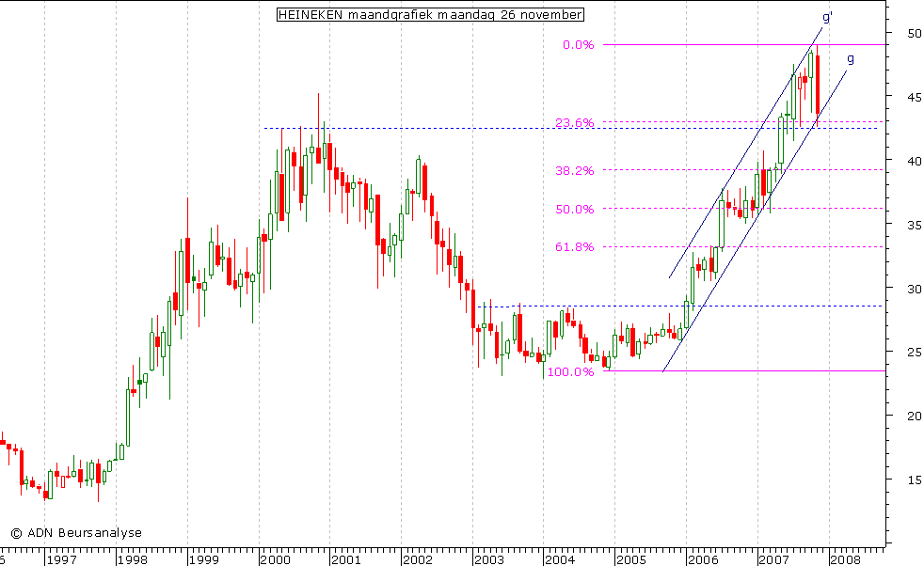Click the 2008 year label on the axis
Image resolution: width=924 pixels, height=566 pixels.
pyautogui.click(x=846, y=559)
